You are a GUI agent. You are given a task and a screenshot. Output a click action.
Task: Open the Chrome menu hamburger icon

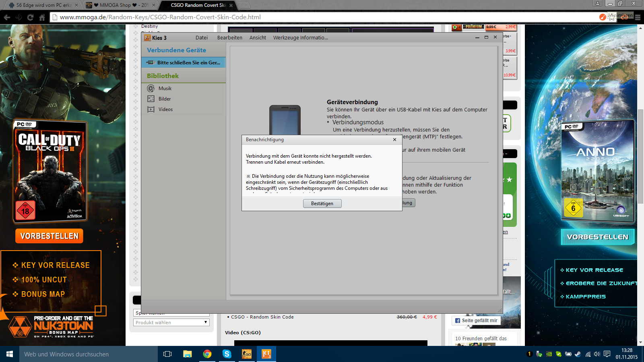click(x=637, y=17)
